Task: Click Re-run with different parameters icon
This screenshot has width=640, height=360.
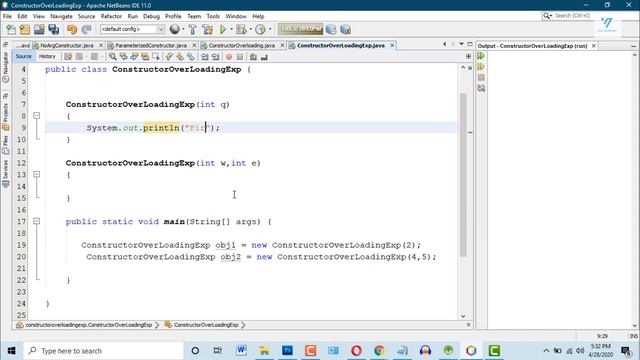Action: (x=481, y=67)
